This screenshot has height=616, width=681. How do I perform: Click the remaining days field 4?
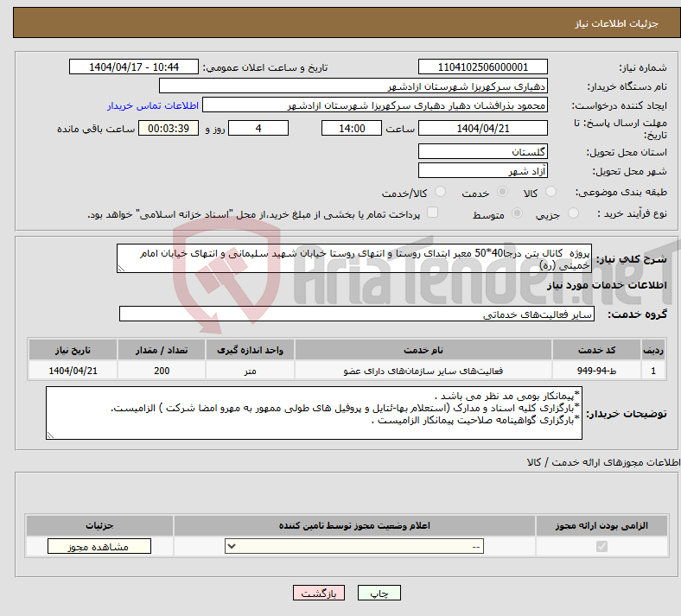pos(258,128)
